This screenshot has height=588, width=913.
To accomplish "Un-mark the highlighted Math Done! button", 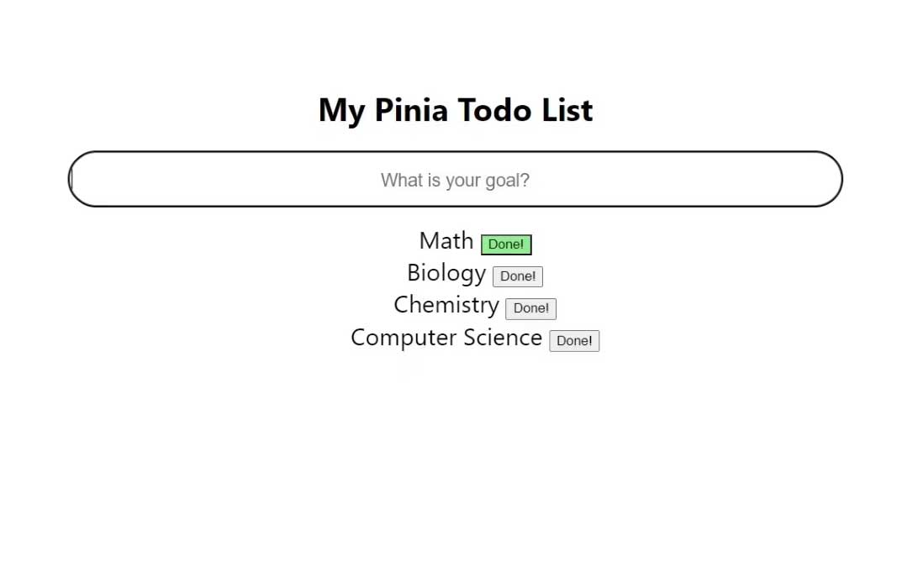I will (x=506, y=244).
